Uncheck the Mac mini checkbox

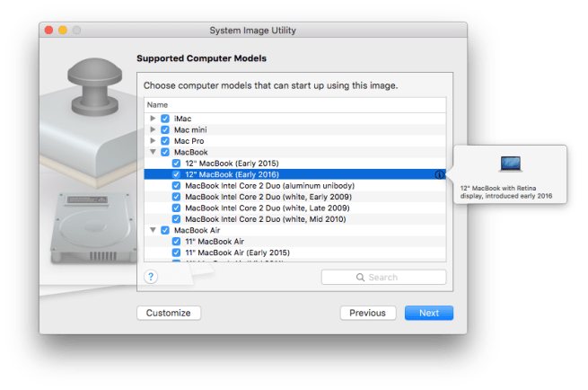[165, 130]
